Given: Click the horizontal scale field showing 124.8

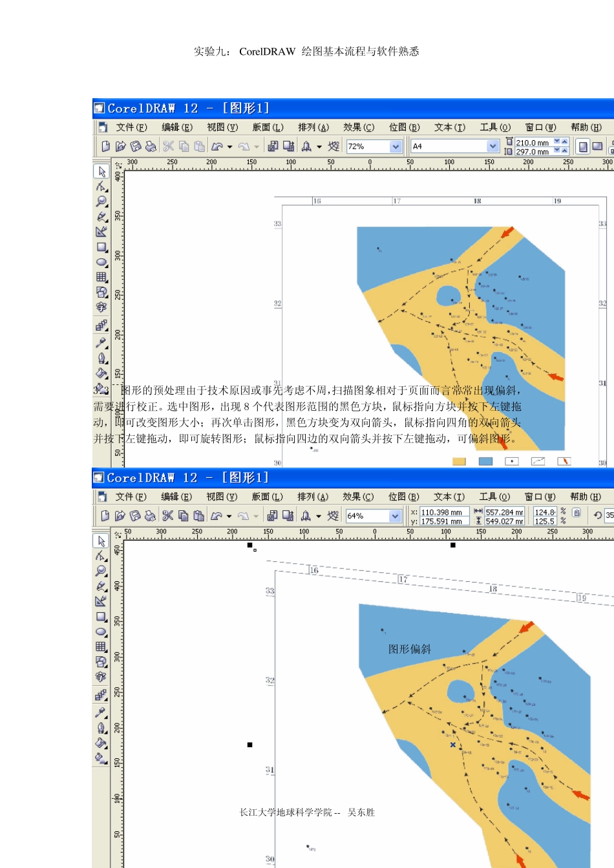Looking at the screenshot, I should click(x=545, y=512).
